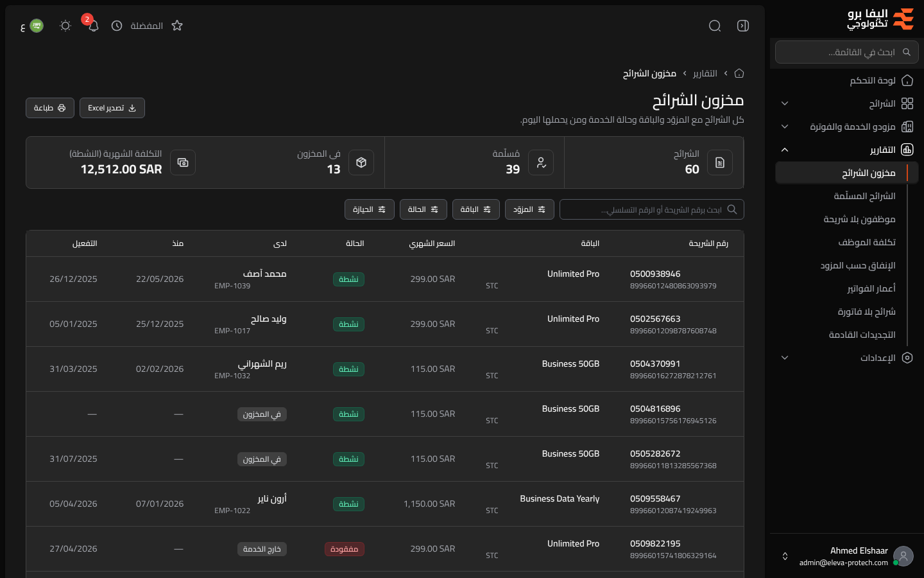The height and width of the screenshot is (578, 924).
Task: Click the في المخزون box stat icon
Action: pos(361,162)
